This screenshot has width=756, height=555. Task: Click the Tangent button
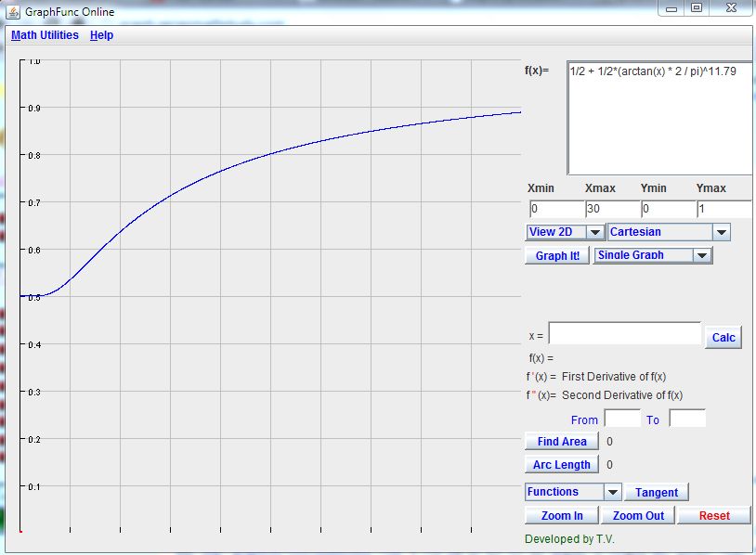point(657,493)
